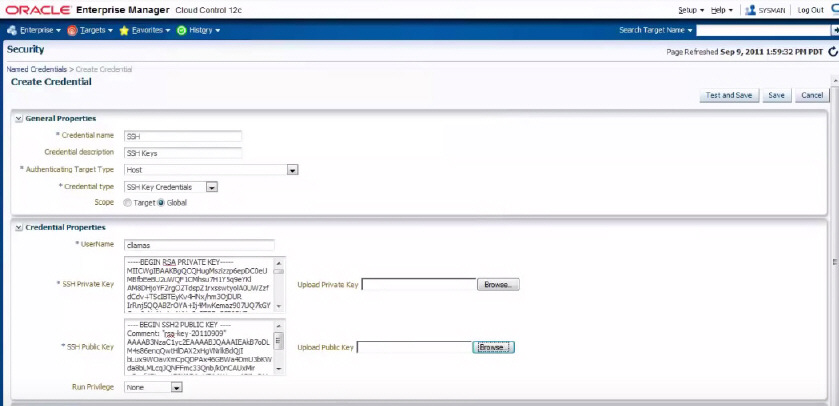Click the SSH Private Key text area
The width and height of the screenshot is (839, 406).
pyautogui.click(x=199, y=285)
